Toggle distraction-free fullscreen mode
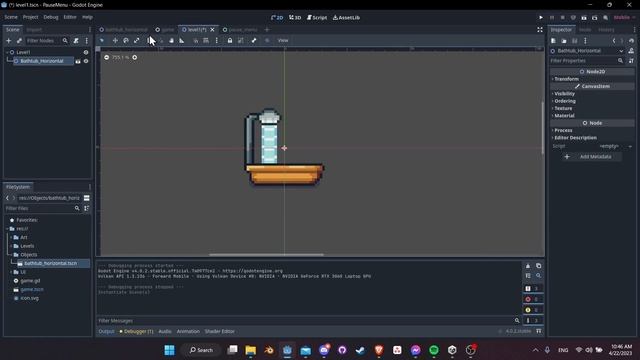 540,30
